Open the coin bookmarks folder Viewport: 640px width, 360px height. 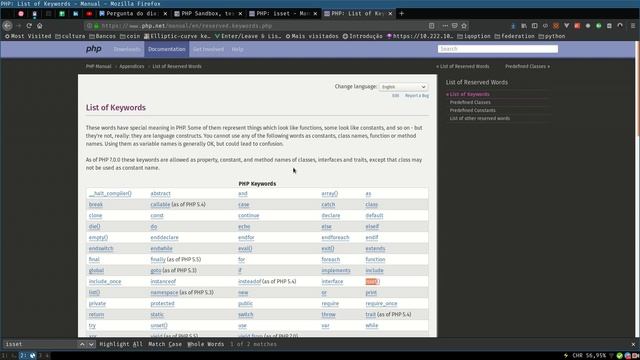(x=130, y=36)
